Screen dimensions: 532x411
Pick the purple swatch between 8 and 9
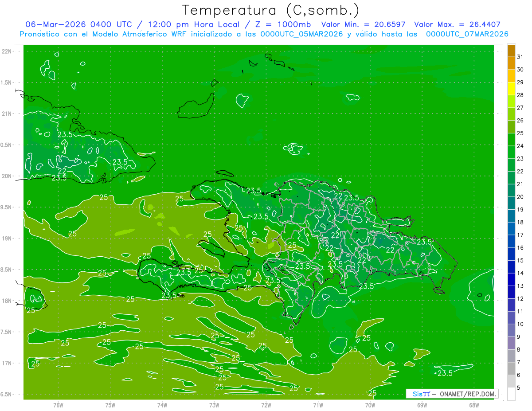coord(511,343)
